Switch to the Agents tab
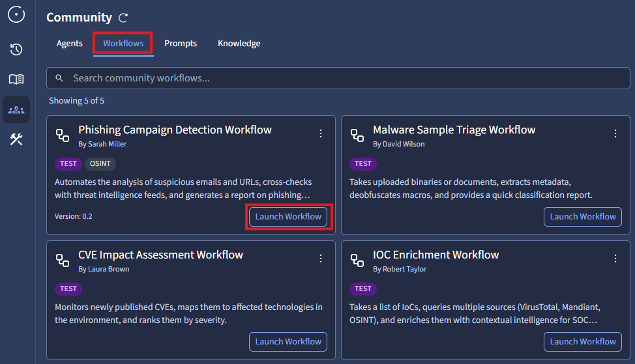635x364 pixels. pyautogui.click(x=70, y=44)
